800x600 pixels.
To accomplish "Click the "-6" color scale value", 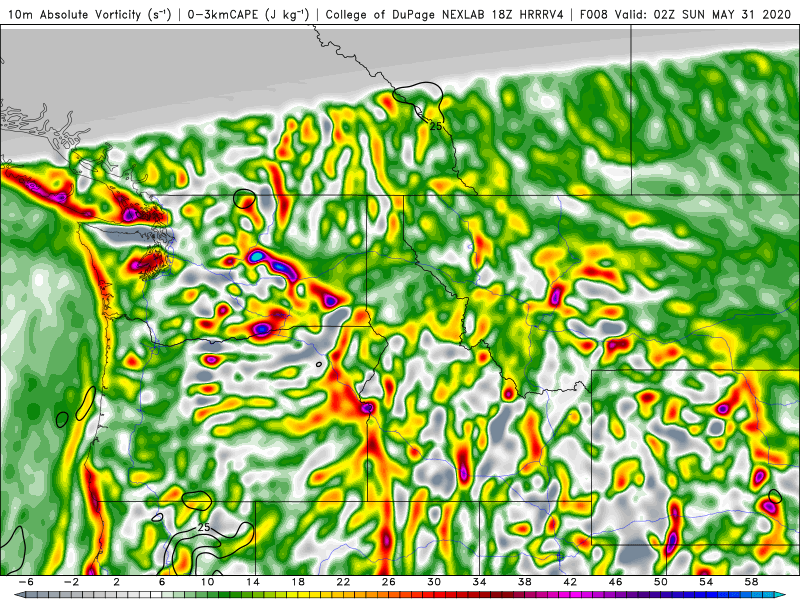I will point(26,582).
